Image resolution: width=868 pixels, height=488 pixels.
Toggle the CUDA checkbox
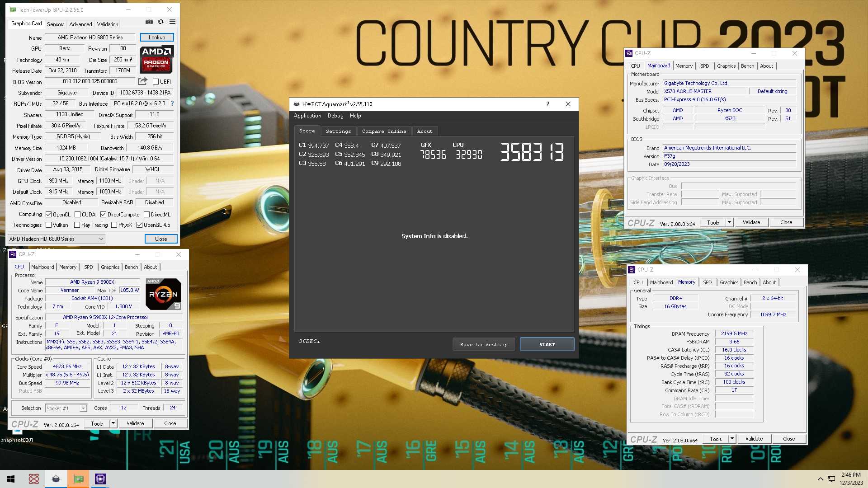tap(77, 215)
